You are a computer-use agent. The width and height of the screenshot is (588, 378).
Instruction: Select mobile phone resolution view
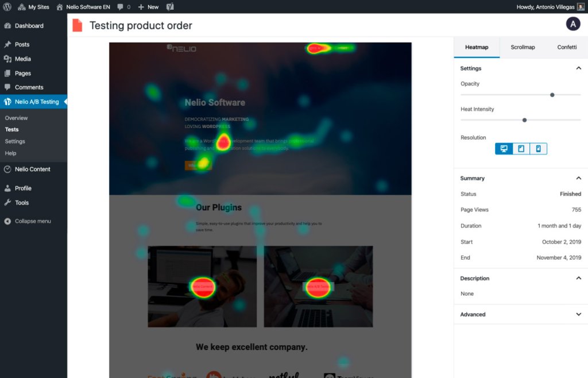coord(539,149)
